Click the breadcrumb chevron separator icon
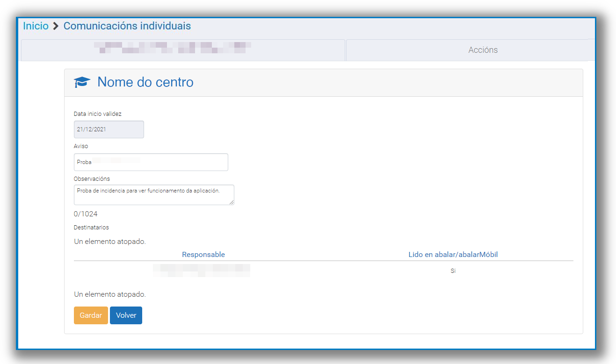This screenshot has height=364, width=616. (56, 26)
